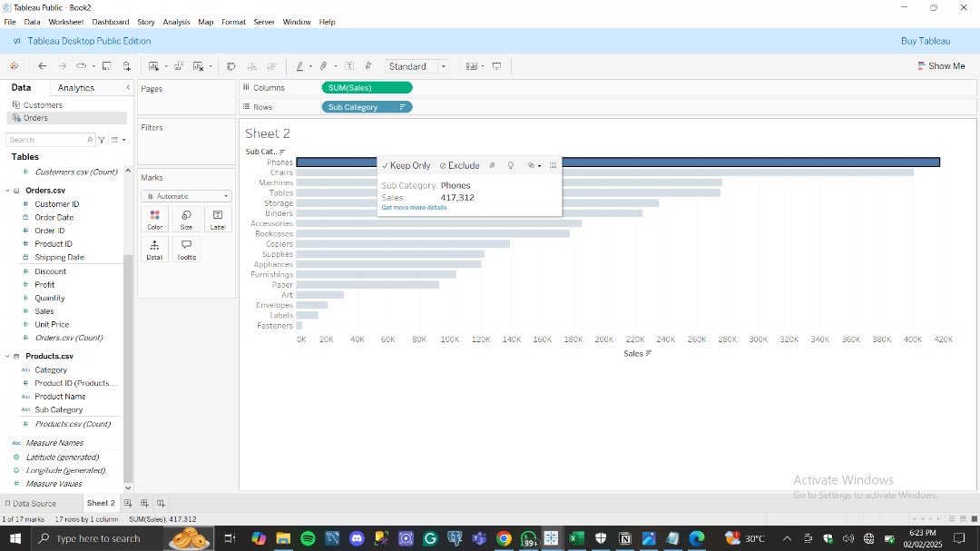Click the Sort Ascending toolbar icon
Screen dimensions: 980x551
251,65
